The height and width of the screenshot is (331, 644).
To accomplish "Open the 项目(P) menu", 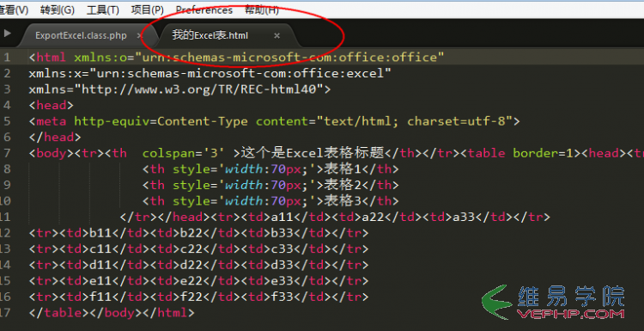I will 147,10.
